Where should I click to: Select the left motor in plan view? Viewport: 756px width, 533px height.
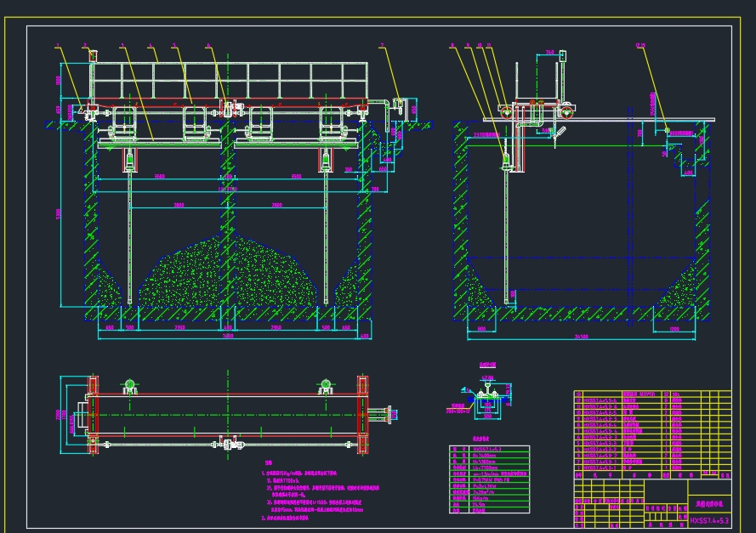click(x=130, y=386)
